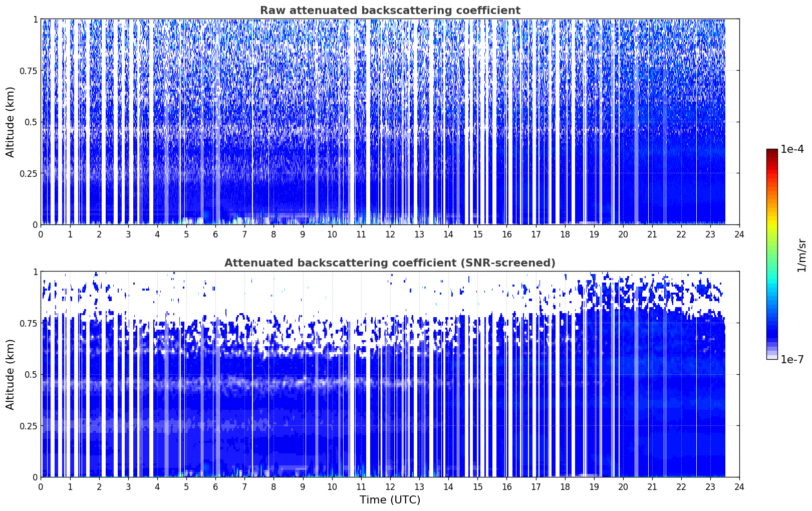This screenshot has height=511, width=812.
Task: Click altitude tick '1' on the bottom plot
Action: pos(35,272)
